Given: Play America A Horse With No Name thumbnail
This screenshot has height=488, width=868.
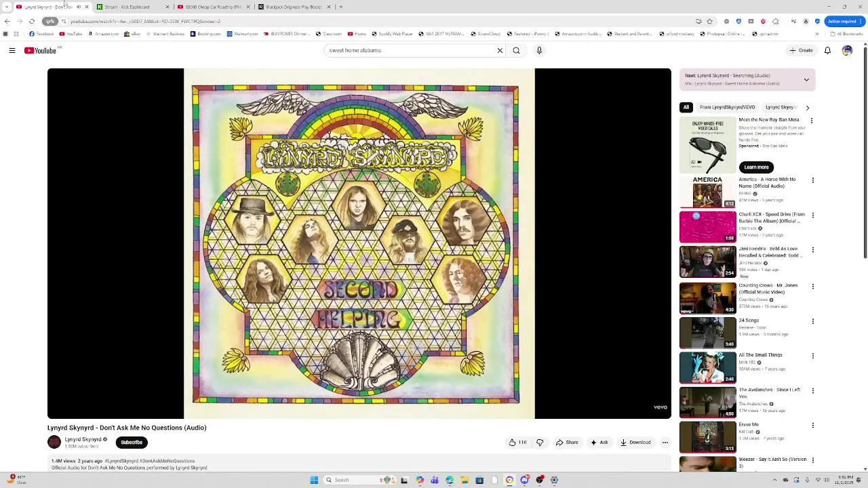Looking at the screenshot, I should [x=707, y=192].
